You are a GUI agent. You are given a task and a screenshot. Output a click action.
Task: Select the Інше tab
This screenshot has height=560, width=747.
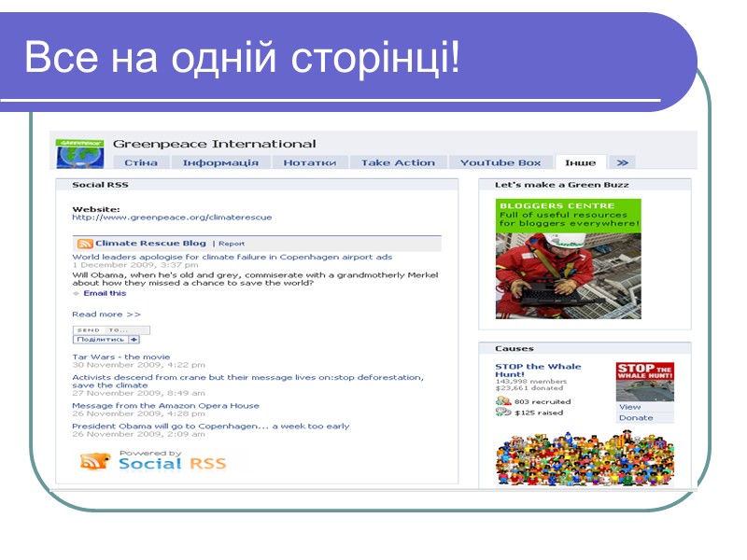[x=580, y=162]
